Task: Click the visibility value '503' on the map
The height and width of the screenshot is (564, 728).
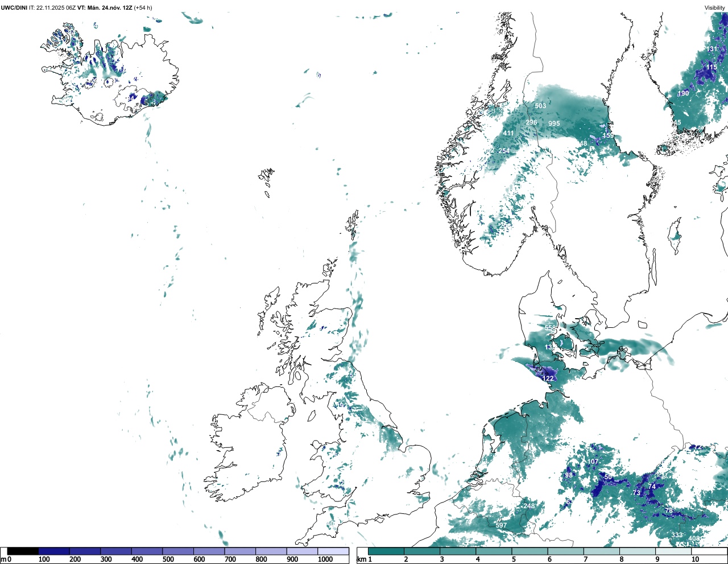Action: click(540, 106)
